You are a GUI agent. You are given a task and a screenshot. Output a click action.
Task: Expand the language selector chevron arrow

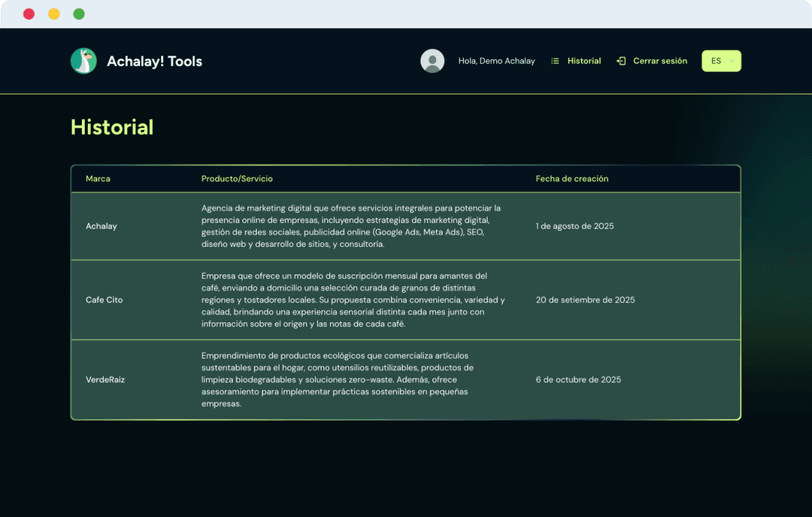pyautogui.click(x=732, y=61)
